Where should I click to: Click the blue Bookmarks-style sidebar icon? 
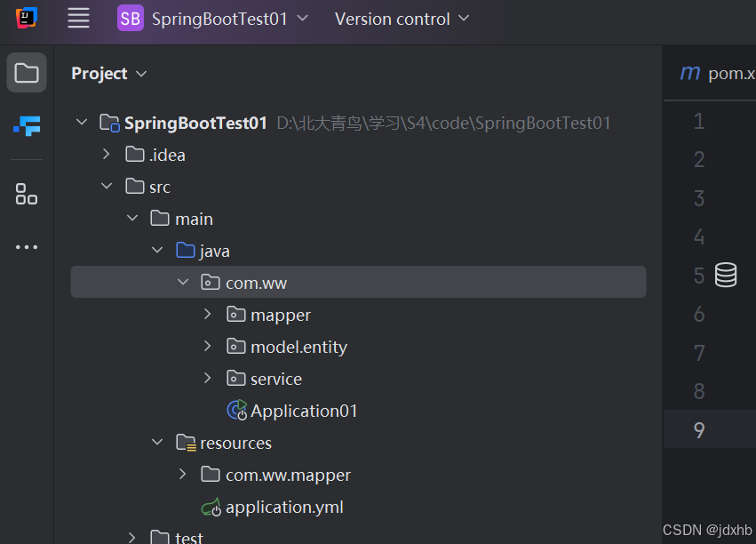coord(27,126)
